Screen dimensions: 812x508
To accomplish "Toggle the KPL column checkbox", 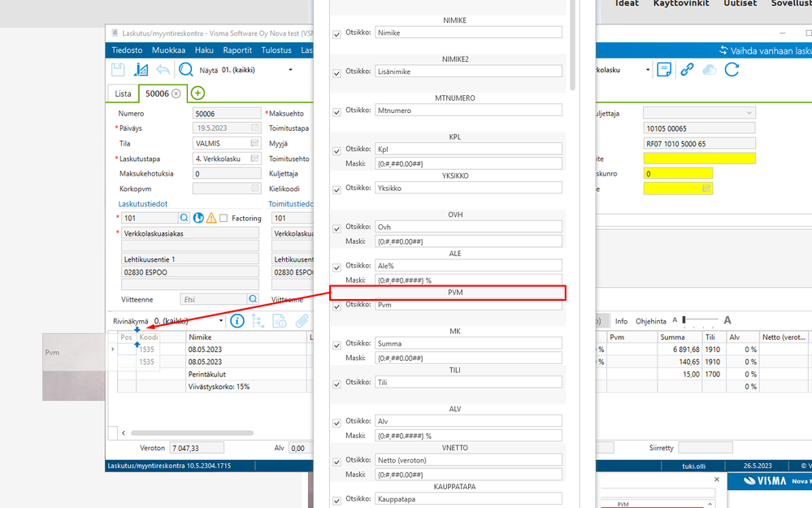I will click(x=337, y=150).
